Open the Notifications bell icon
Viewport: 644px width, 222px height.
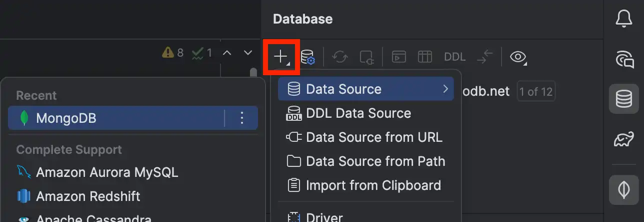pos(623,19)
